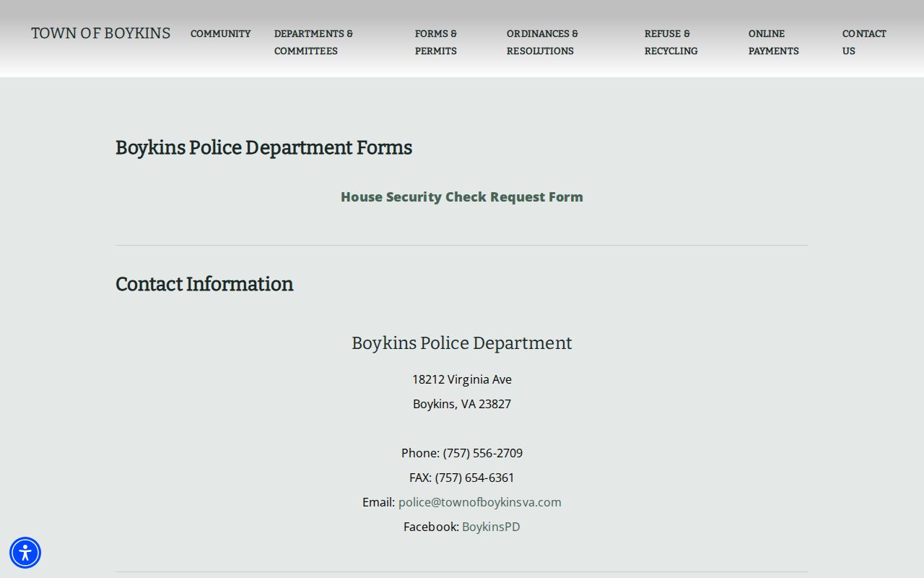Image resolution: width=924 pixels, height=578 pixels.
Task: Visit the BoykinsPD Facebook link
Action: pyautogui.click(x=491, y=527)
